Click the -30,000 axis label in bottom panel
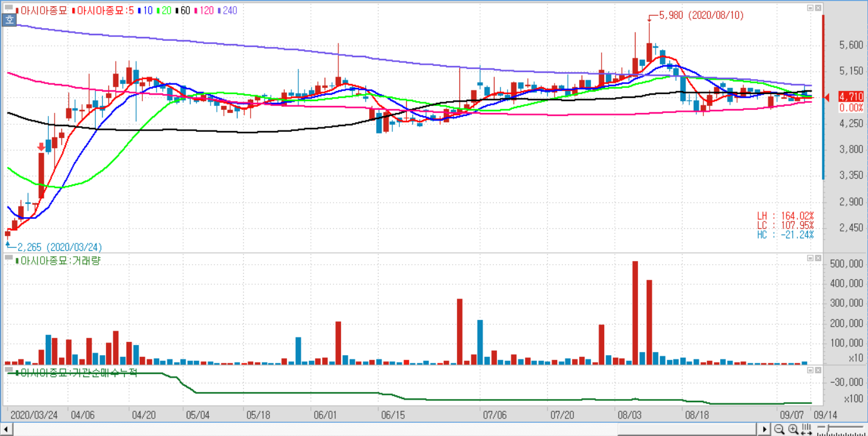Screen dimensions: 868x436 pos(847,382)
